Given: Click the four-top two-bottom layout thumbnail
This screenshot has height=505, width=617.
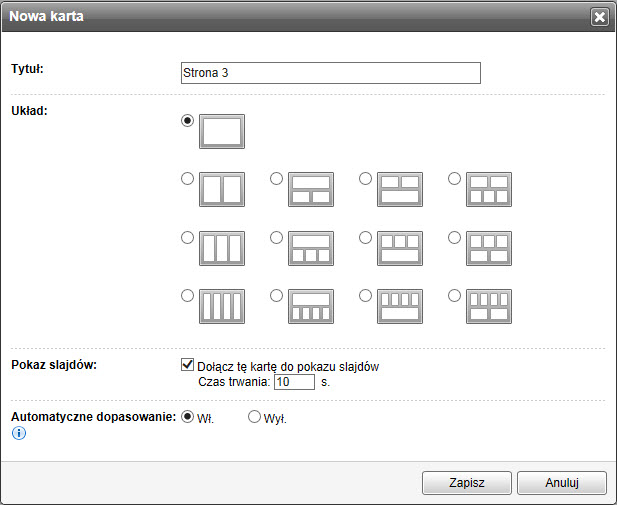Looking at the screenshot, I should click(488, 307).
